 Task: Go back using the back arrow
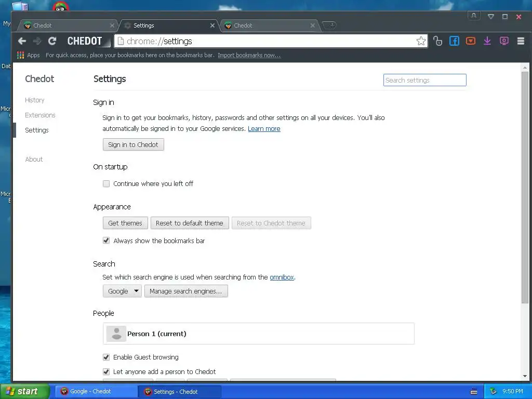22,41
